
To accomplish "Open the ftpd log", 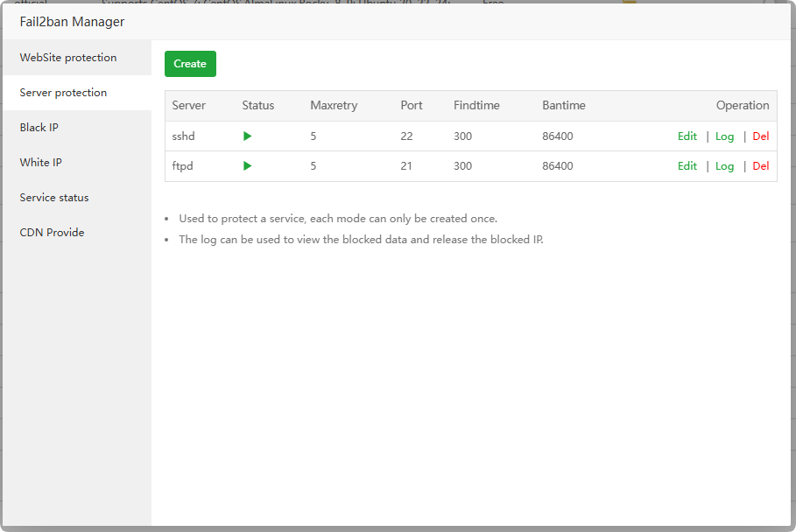I will [x=724, y=166].
